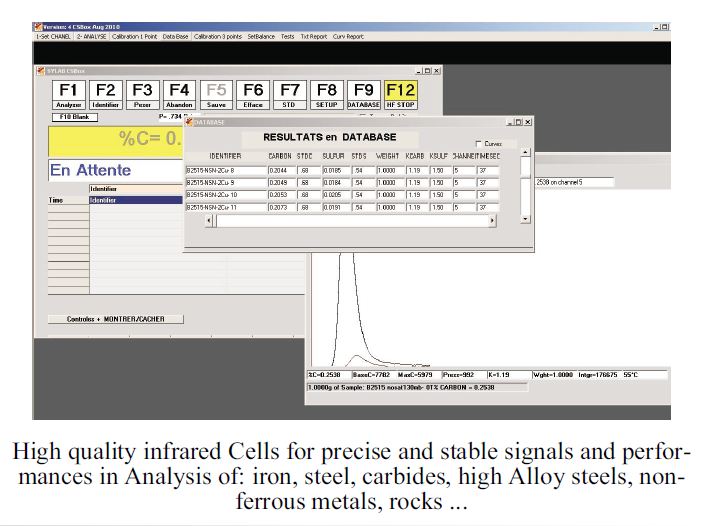Open the F7 STD function
This screenshot has height=526, width=709.
coord(290,93)
